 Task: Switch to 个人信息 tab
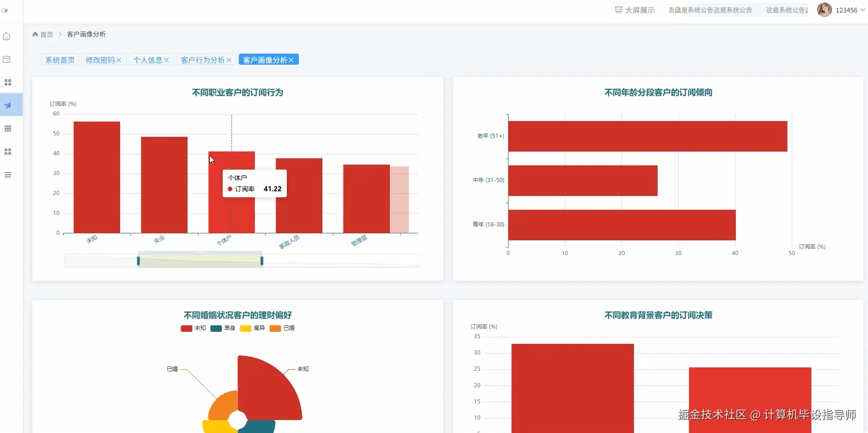(x=148, y=60)
